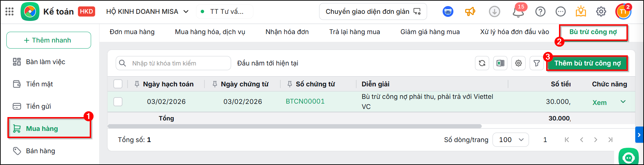Open the filter funnel icon
The image size is (644, 165).
coord(537,63)
